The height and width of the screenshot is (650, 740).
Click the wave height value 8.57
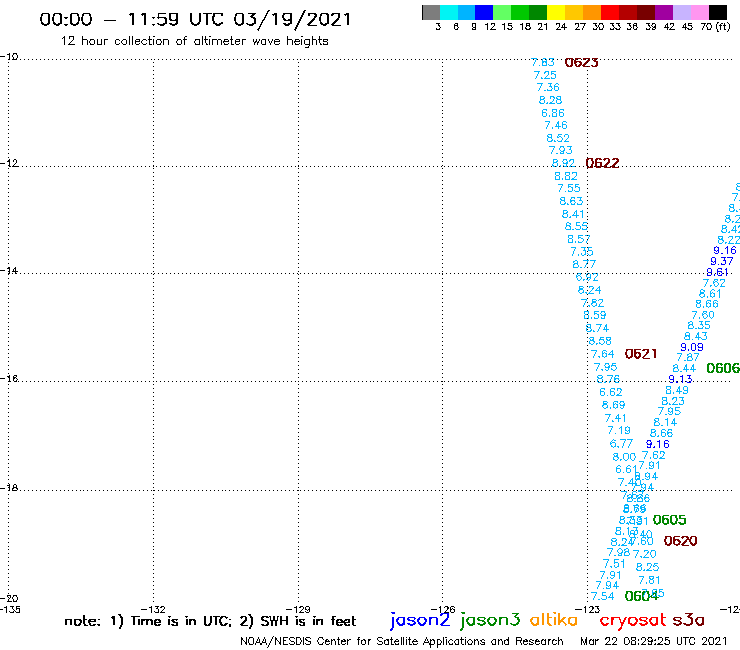click(x=579, y=239)
